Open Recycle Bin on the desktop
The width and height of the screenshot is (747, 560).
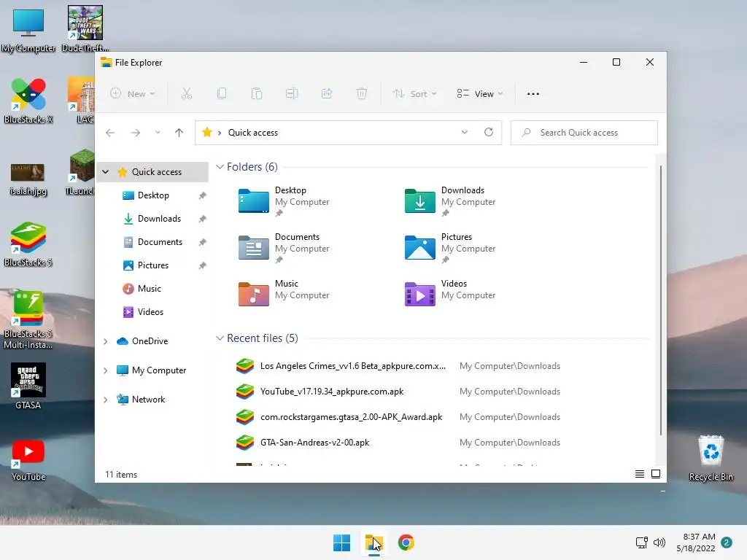pyautogui.click(x=711, y=459)
